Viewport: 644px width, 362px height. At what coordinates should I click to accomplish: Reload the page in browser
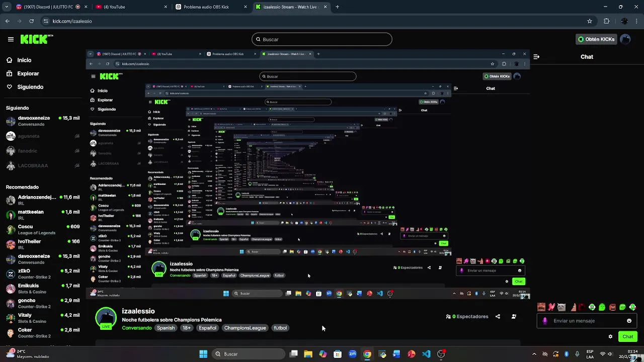(31, 21)
